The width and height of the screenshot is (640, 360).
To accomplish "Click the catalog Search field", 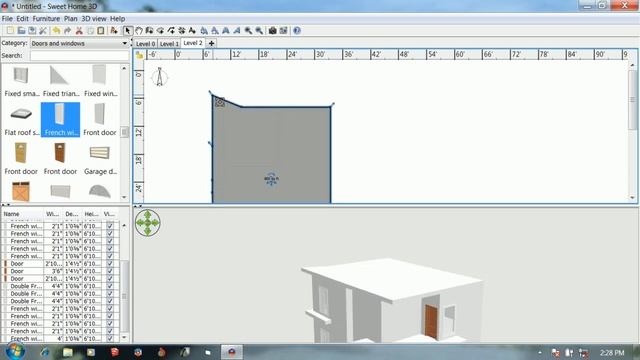I will tap(79, 56).
